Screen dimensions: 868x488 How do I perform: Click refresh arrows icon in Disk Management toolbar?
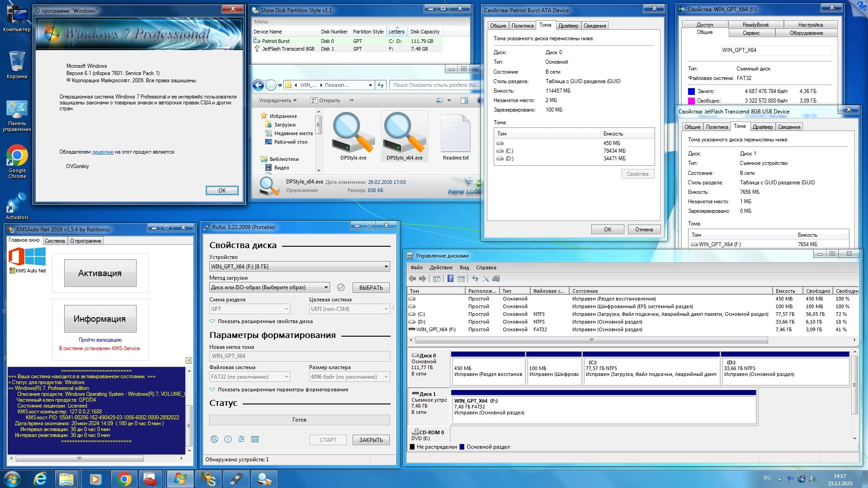(475, 279)
